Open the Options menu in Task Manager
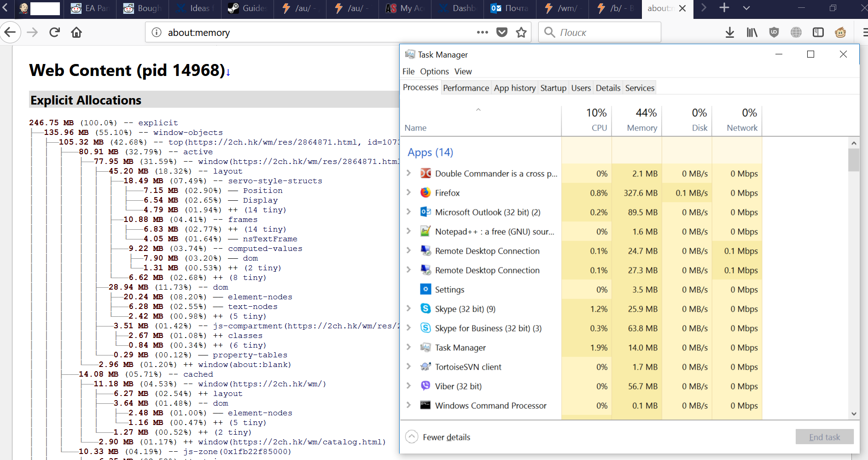The image size is (868, 460). [434, 71]
